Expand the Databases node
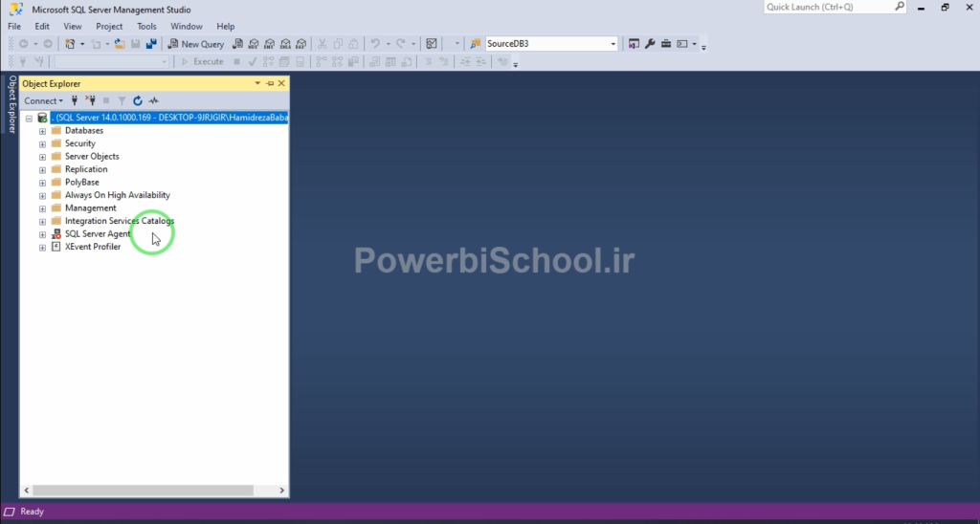 (x=42, y=131)
